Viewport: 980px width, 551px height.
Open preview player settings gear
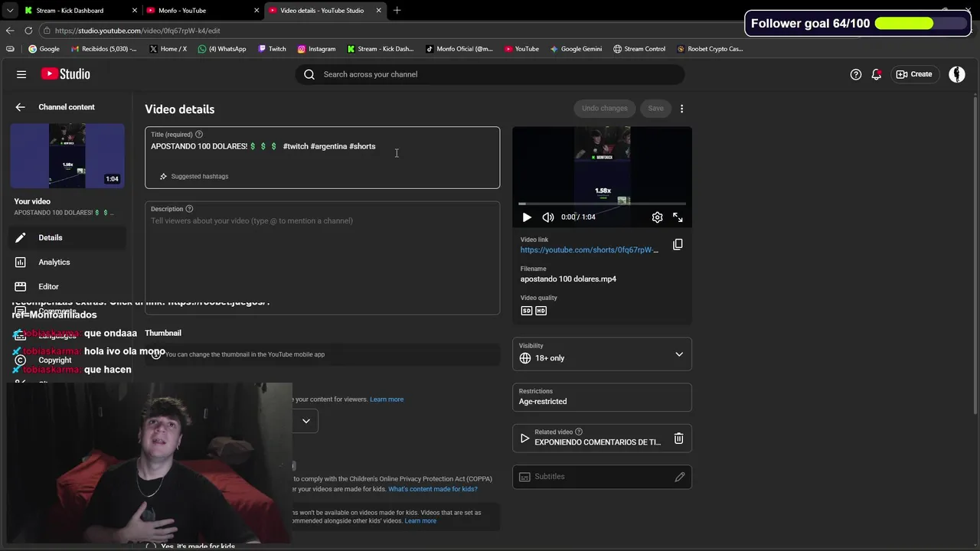coord(657,217)
